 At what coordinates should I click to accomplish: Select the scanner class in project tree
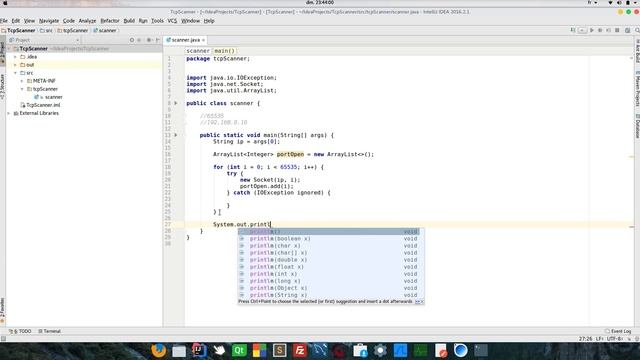pyautogui.click(x=49, y=97)
